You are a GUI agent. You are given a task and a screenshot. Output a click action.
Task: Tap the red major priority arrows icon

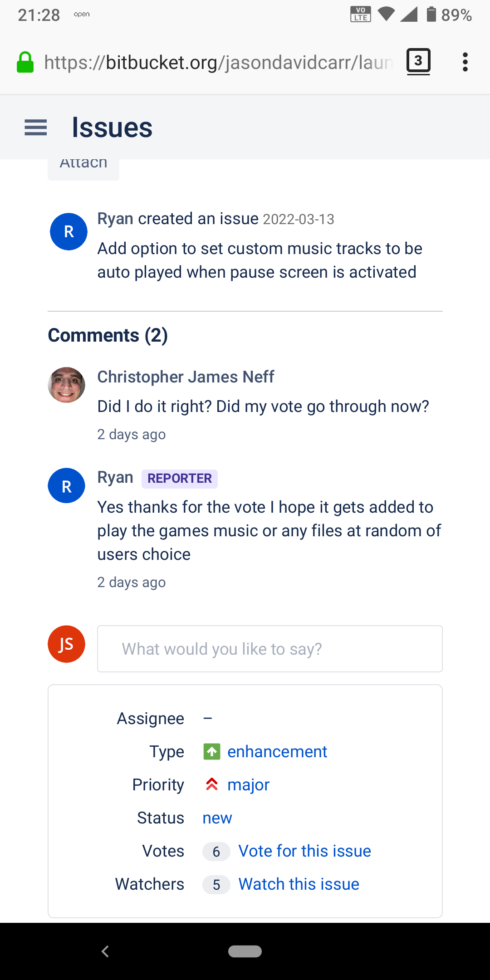click(x=212, y=784)
